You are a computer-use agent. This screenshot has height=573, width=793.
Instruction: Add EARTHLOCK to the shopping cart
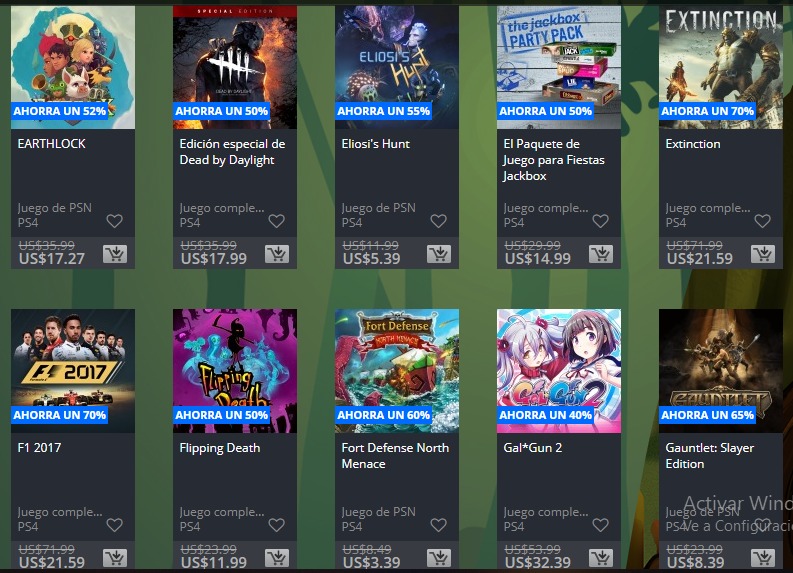click(115, 254)
